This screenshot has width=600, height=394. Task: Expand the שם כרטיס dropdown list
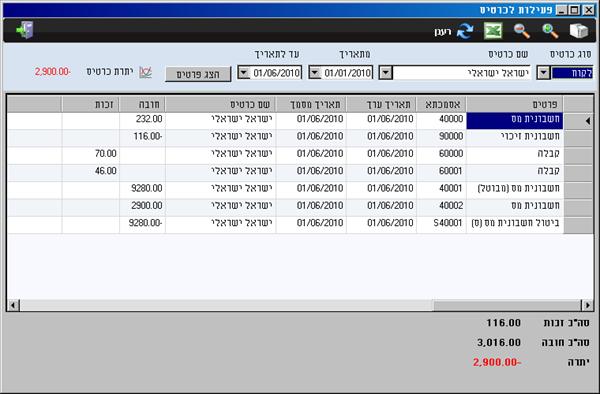385,72
